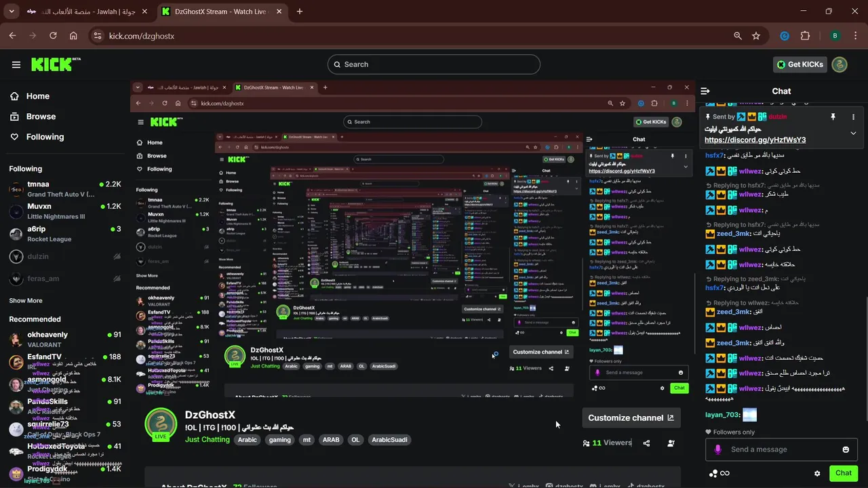Expand the pinned message chevron
The height and width of the screenshot is (488, 868).
[853, 134]
